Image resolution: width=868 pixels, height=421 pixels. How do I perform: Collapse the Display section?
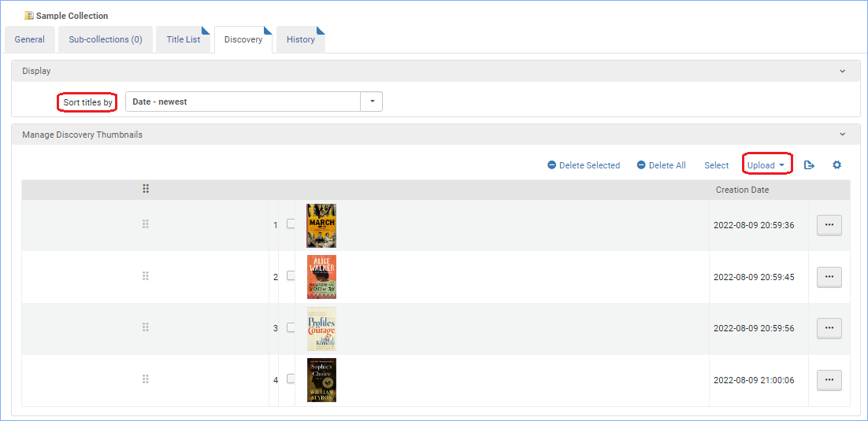pyautogui.click(x=843, y=71)
